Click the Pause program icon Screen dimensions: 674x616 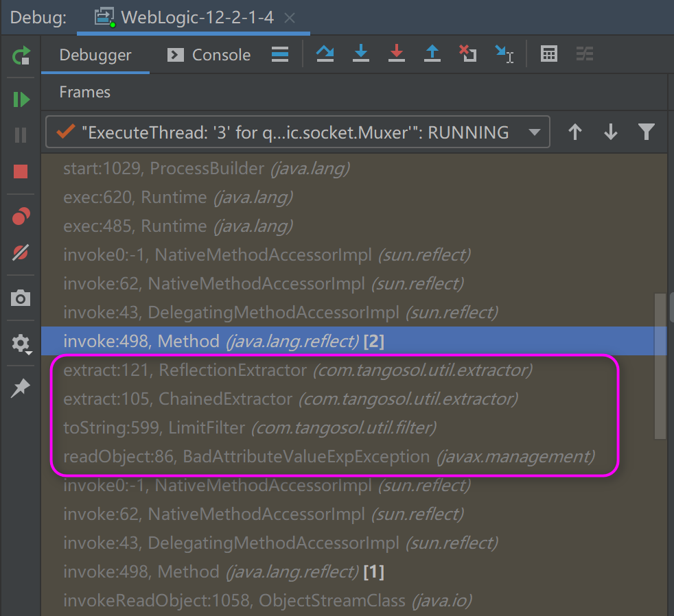(x=21, y=135)
